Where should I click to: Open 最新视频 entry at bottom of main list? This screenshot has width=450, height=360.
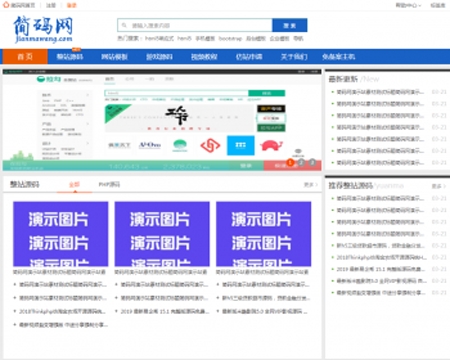(63, 324)
